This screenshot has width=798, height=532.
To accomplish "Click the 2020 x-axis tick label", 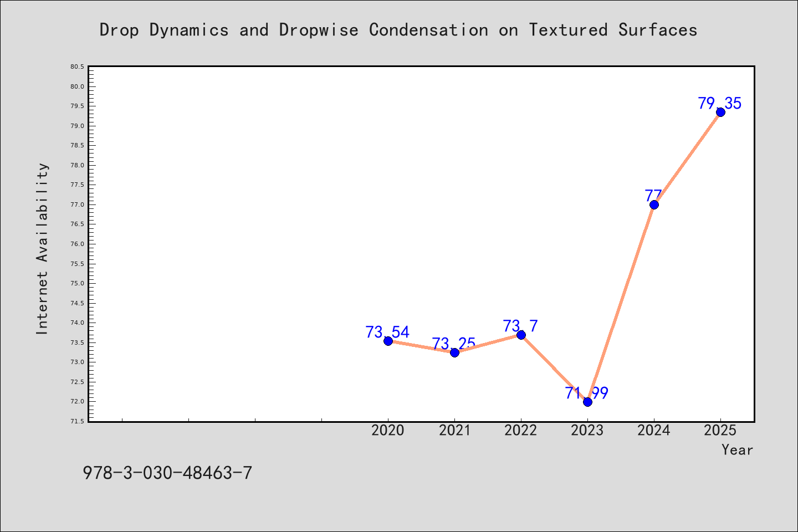I will 388,431.
